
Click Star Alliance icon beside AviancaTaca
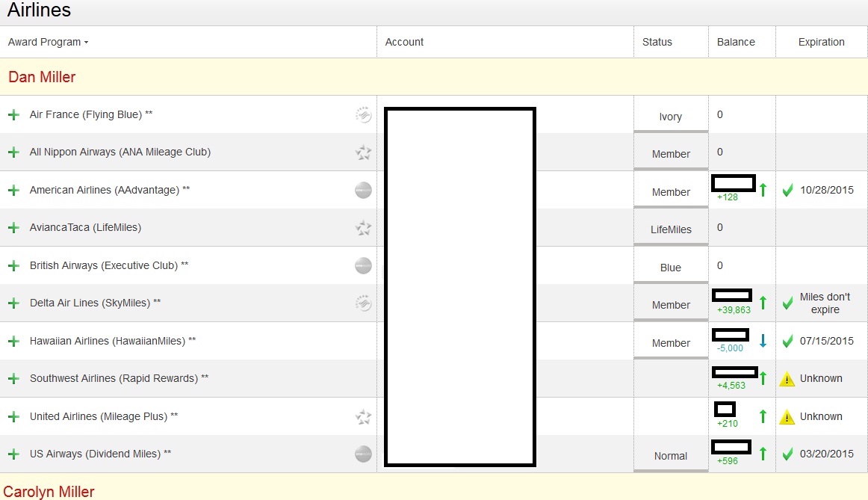point(363,228)
